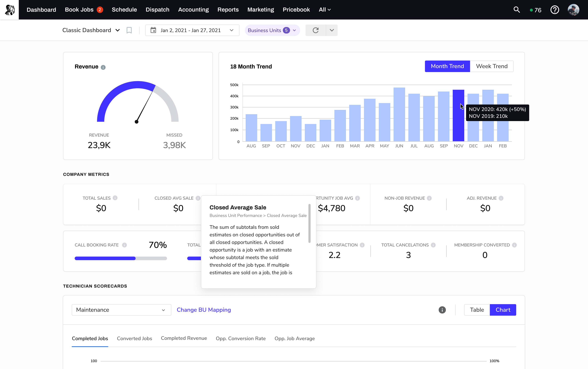Click the company logo icon

click(x=9, y=10)
